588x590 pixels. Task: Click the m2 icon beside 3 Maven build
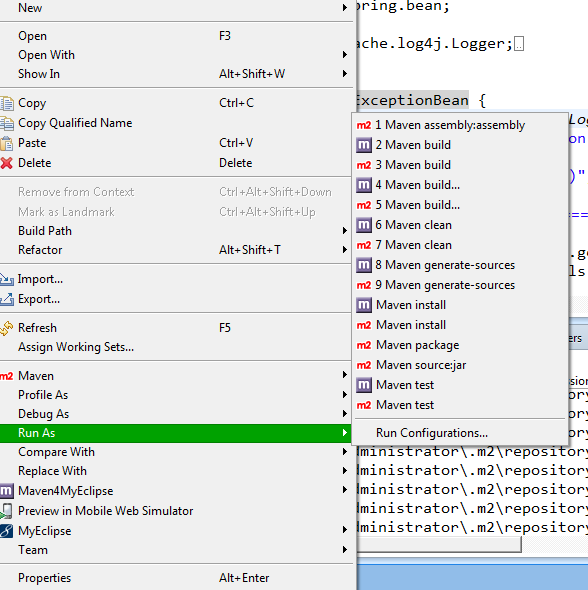click(364, 165)
